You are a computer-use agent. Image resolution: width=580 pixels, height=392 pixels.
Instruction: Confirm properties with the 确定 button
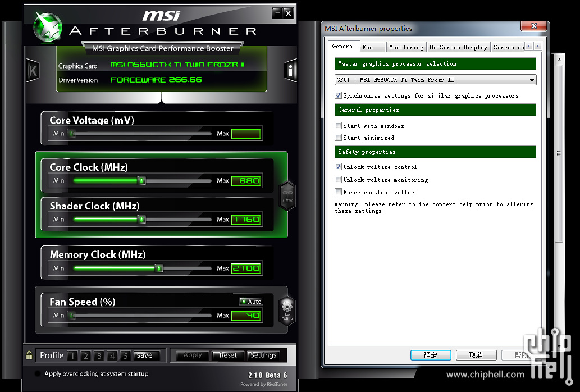pos(431,355)
